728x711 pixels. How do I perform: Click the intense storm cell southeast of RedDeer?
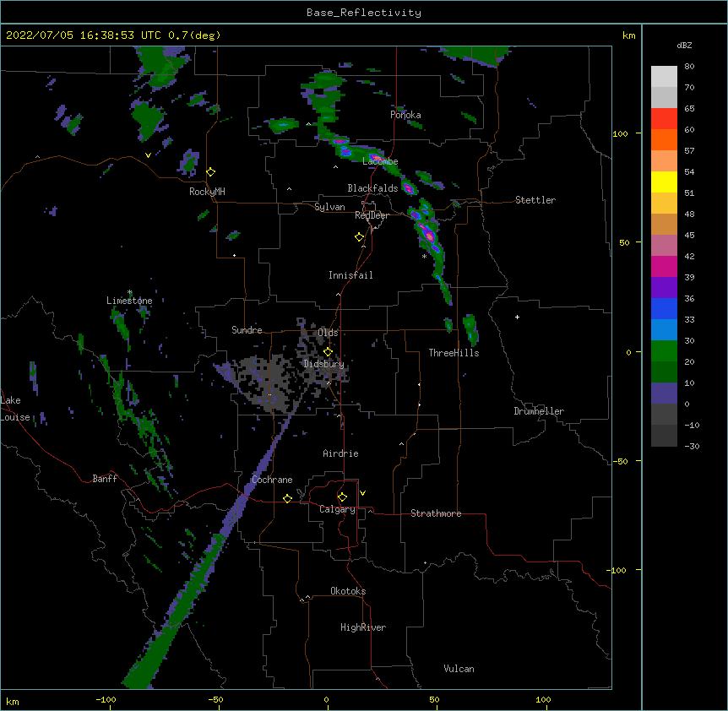427,232
